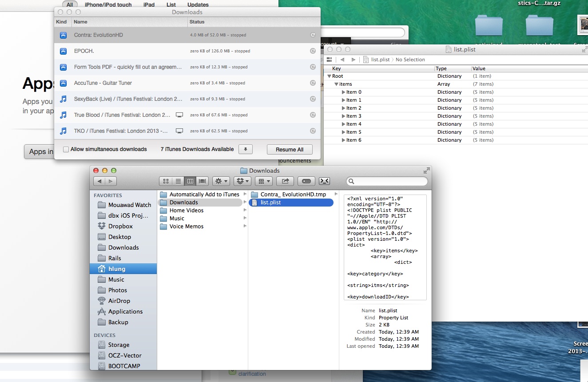Viewport: 588px width, 382px height.
Task: Expand Item 0 in plist editor
Action: [x=344, y=92]
